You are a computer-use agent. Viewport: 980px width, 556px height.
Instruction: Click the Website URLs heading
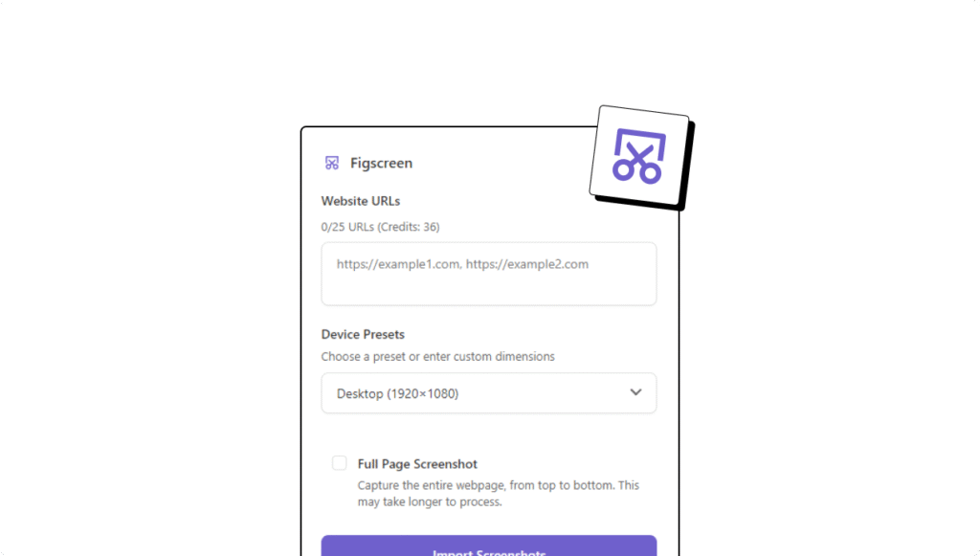click(361, 201)
